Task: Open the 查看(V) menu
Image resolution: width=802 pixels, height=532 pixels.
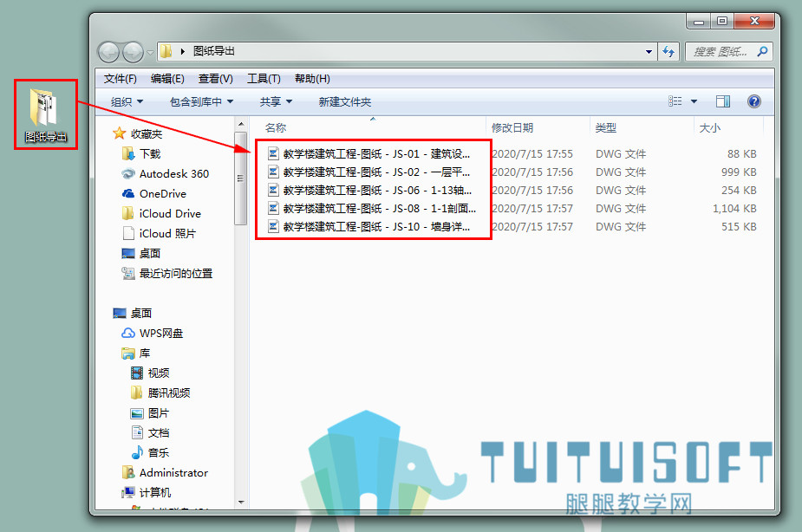Action: point(215,79)
